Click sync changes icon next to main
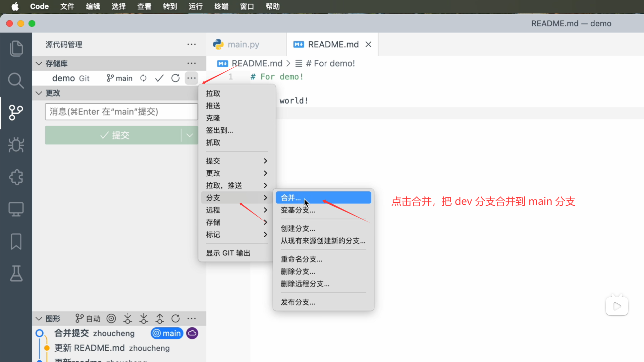 pyautogui.click(x=143, y=78)
